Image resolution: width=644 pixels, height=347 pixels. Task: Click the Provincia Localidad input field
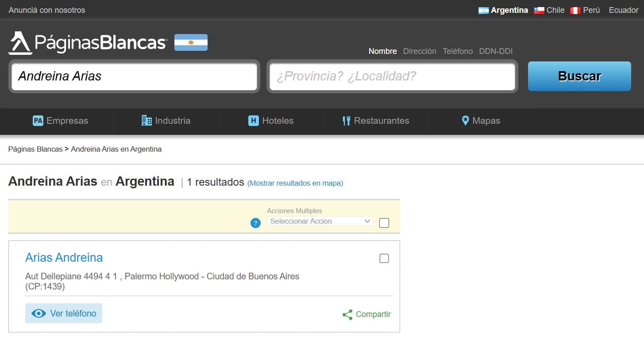(392, 76)
